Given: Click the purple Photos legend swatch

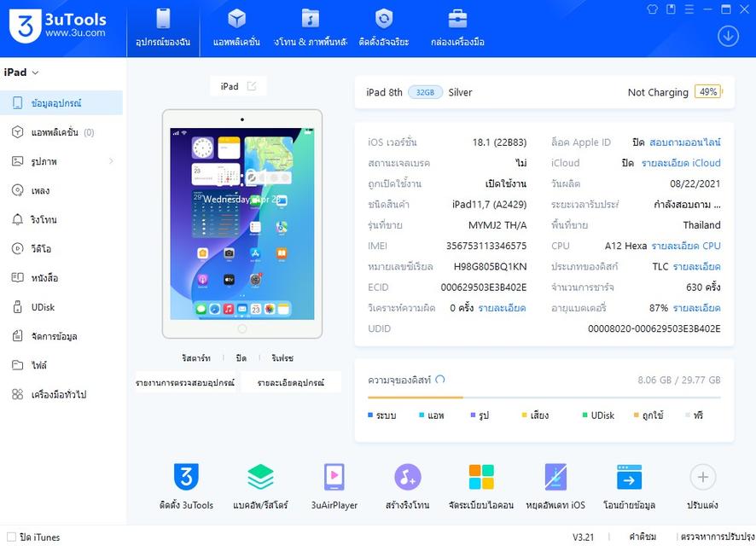Looking at the screenshot, I should click(473, 415).
